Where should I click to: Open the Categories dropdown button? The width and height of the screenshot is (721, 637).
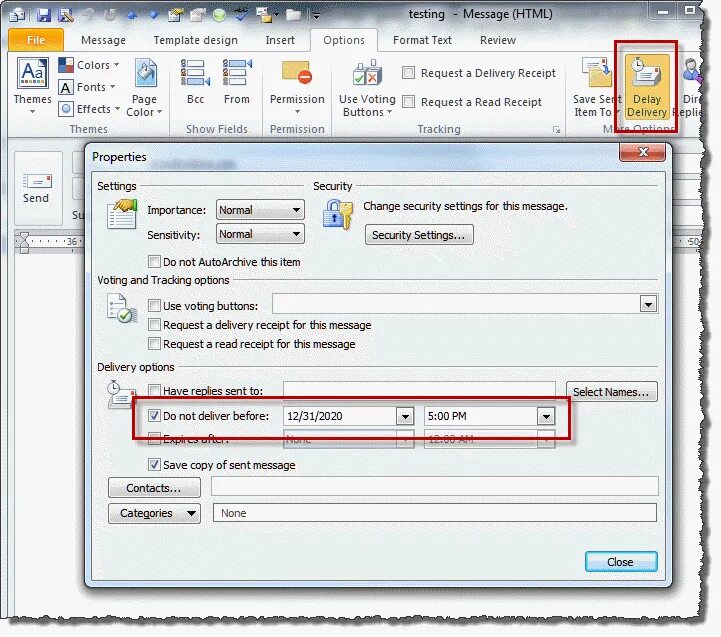point(154,513)
